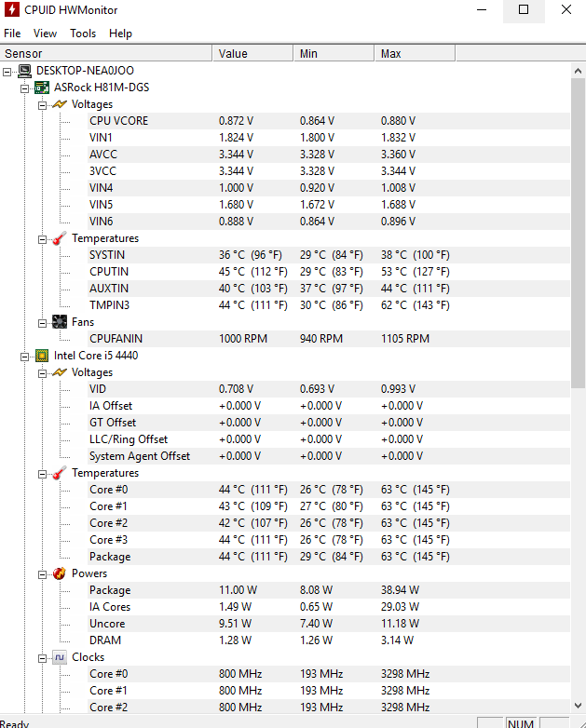Select the ASRock H81M-DGS motherboard icon
586x728 pixels.
point(42,88)
